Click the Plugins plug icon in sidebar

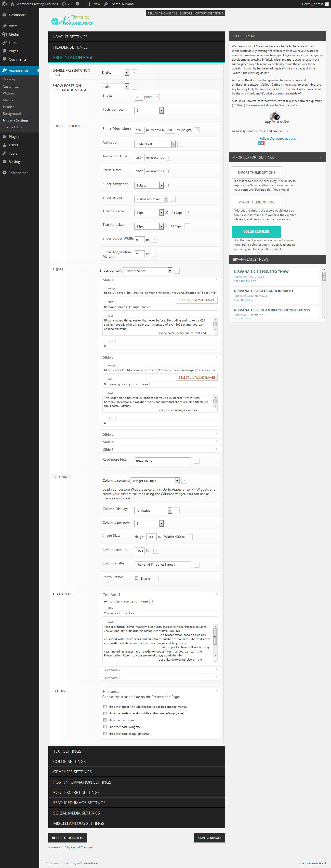4,137
